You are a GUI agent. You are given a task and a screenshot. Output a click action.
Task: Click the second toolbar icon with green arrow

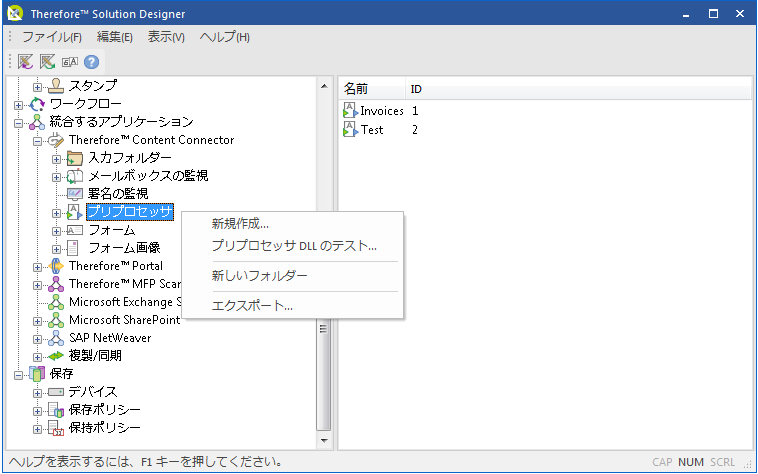47,62
